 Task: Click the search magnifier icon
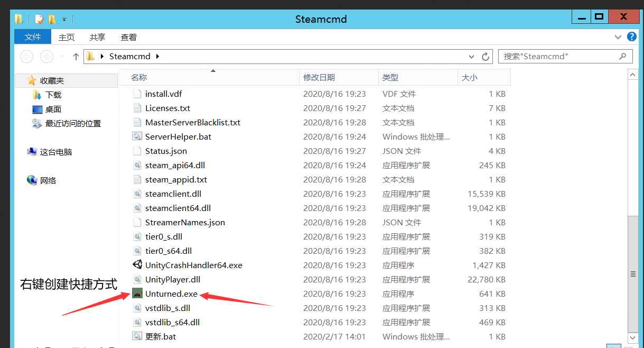623,56
